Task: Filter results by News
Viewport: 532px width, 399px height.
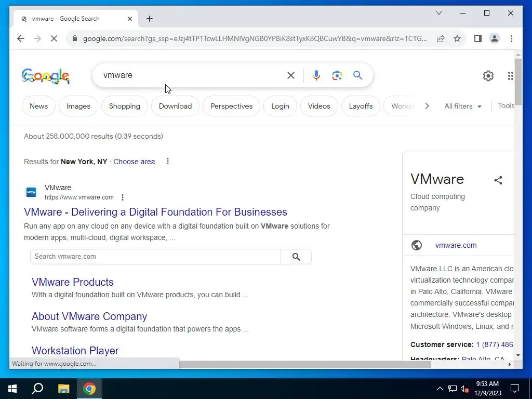Action: 38,106
